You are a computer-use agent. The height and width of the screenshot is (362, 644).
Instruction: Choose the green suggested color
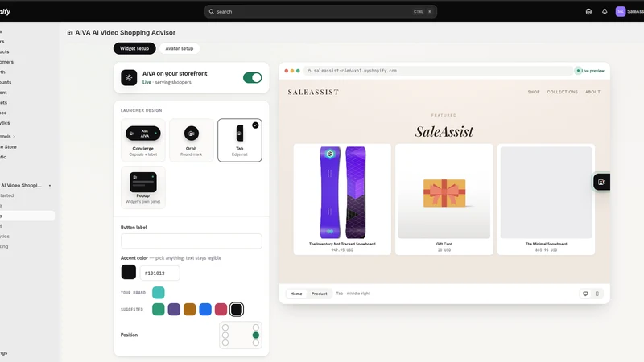pyautogui.click(x=158, y=309)
